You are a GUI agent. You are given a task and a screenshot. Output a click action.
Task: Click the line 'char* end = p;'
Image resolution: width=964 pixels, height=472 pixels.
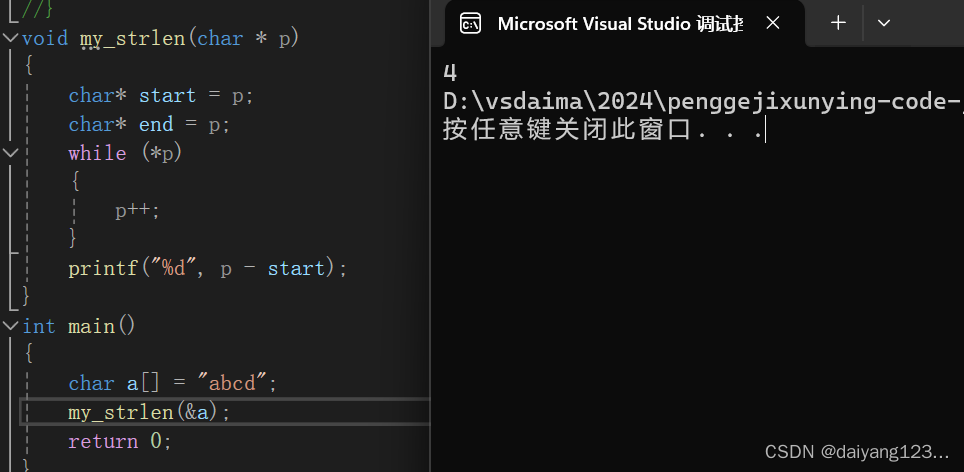[x=149, y=125]
